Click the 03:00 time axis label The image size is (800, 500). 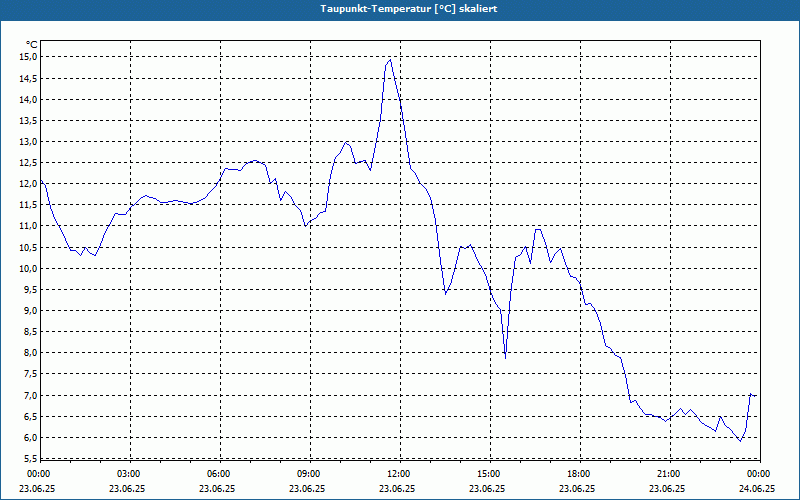pos(129,474)
